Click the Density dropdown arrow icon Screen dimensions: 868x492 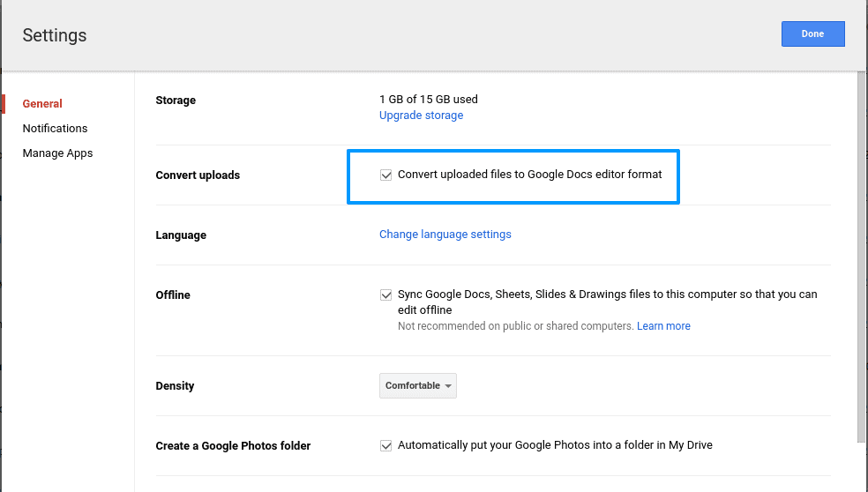click(x=448, y=386)
